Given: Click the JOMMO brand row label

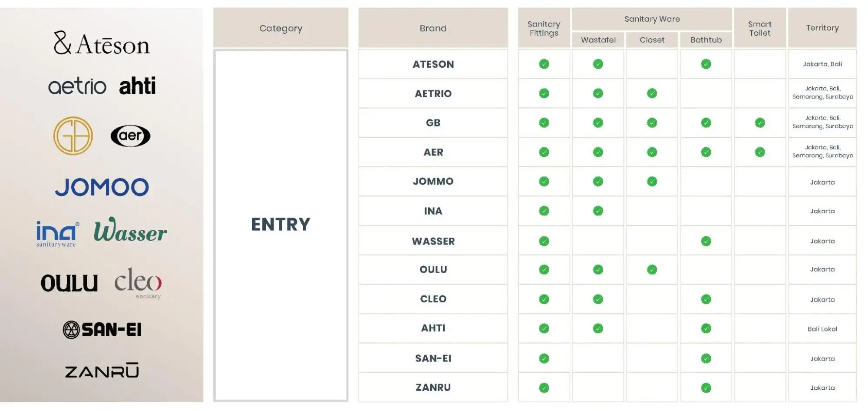Looking at the screenshot, I should [x=433, y=181].
